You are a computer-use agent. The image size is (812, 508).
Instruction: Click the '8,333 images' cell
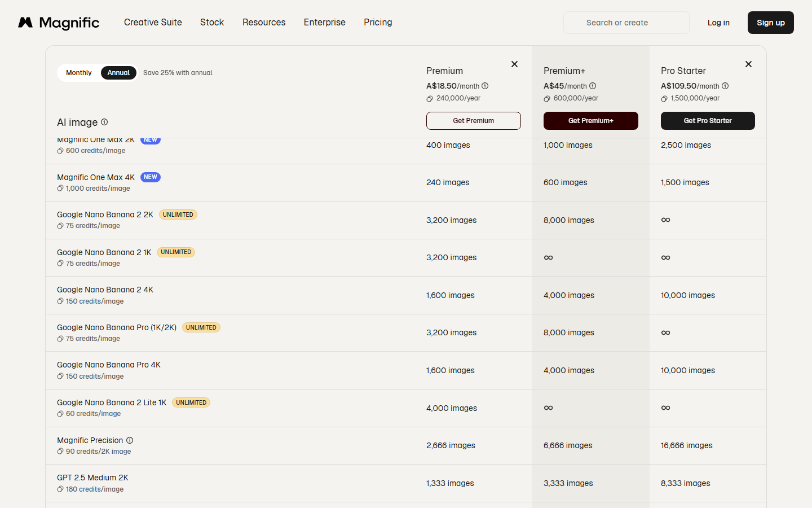tap(686, 483)
